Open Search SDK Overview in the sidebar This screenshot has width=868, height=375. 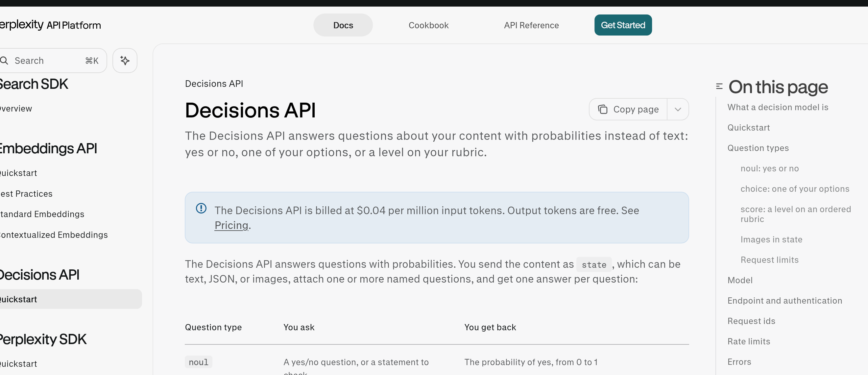16,109
